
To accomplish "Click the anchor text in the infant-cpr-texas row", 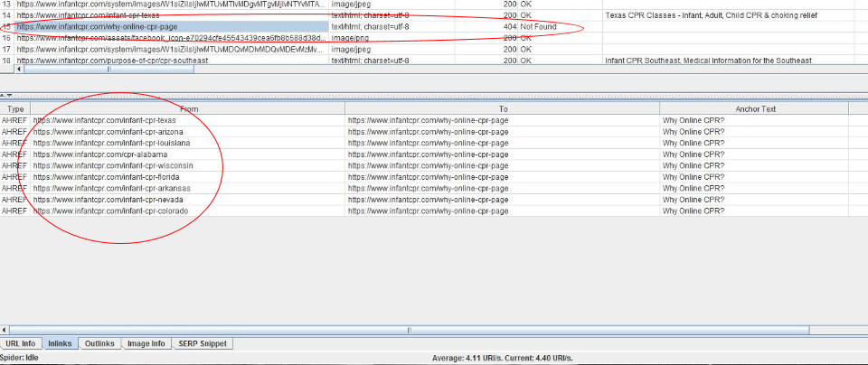I will (x=755, y=120).
